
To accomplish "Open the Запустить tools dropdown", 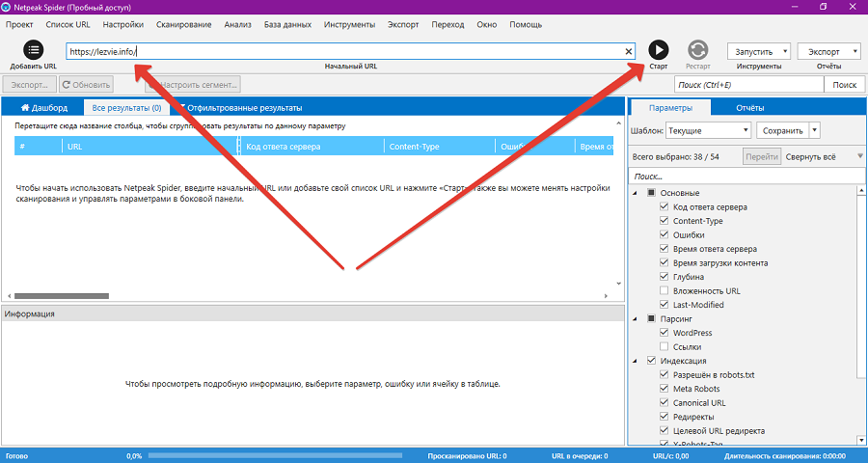I will click(x=758, y=51).
